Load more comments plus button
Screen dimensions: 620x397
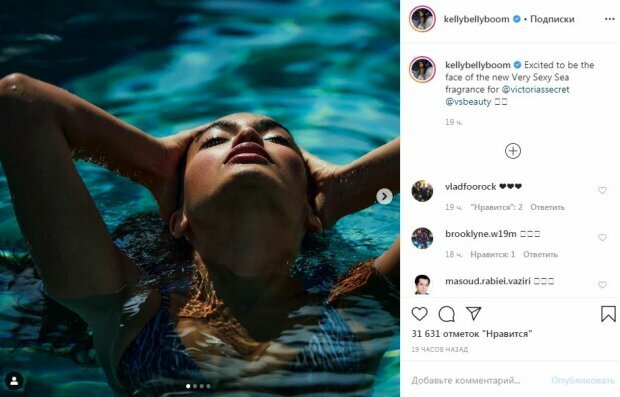click(x=513, y=151)
